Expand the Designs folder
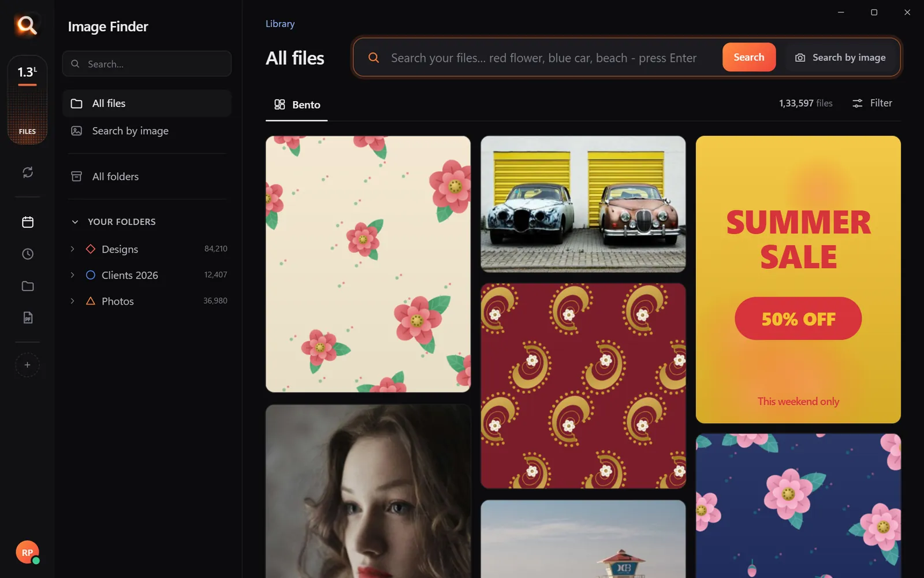This screenshot has height=578, width=924. pyautogui.click(x=72, y=249)
